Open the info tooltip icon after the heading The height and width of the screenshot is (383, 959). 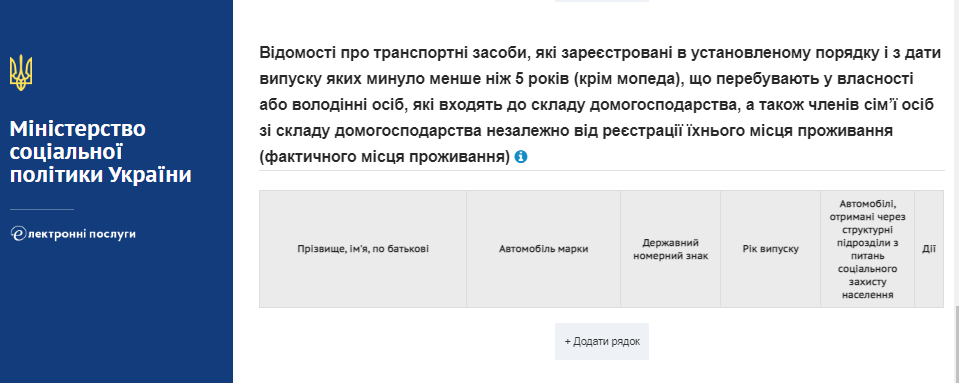pyautogui.click(x=521, y=157)
